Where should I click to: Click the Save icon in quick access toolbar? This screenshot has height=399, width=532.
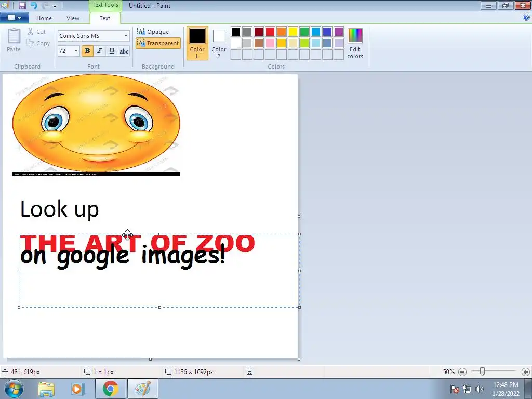22,5
